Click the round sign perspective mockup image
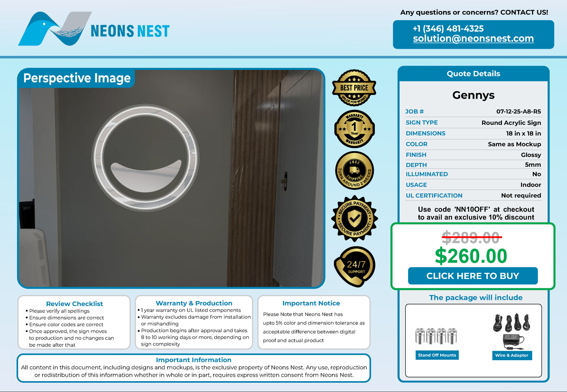The image size is (567, 392). point(171,179)
